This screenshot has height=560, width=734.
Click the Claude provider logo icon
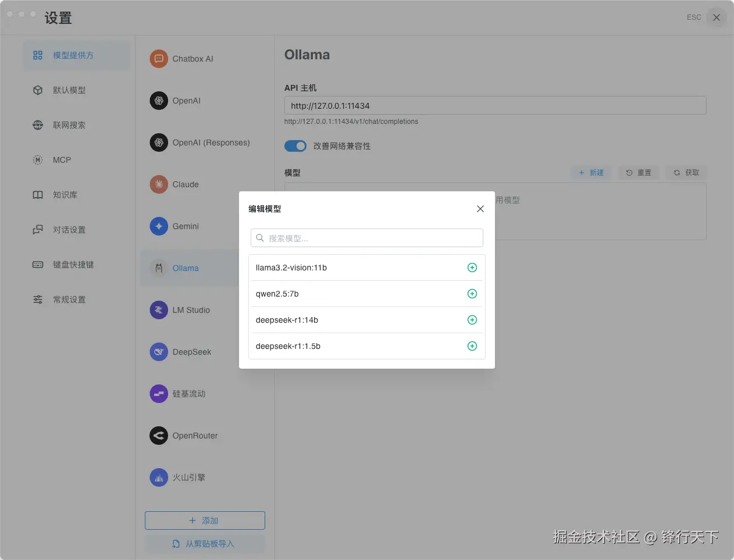pyautogui.click(x=159, y=184)
